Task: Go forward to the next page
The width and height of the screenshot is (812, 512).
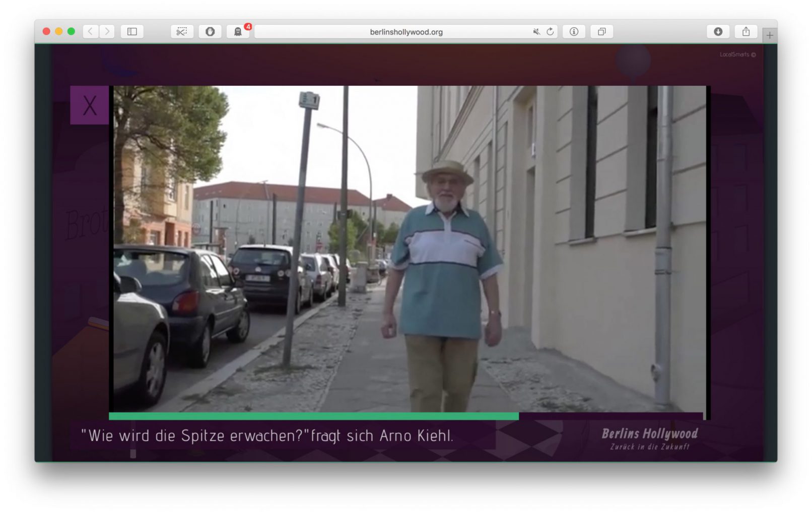Action: tap(107, 31)
